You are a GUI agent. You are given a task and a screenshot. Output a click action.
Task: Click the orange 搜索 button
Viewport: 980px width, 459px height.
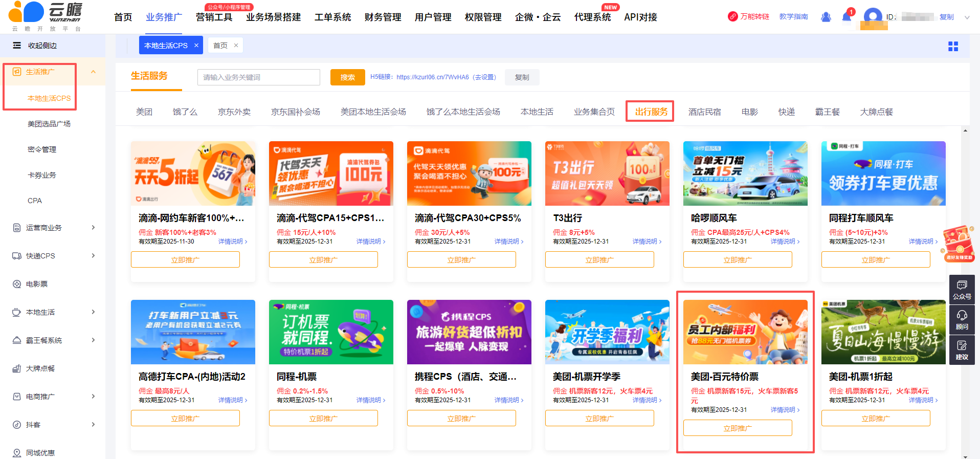347,77
